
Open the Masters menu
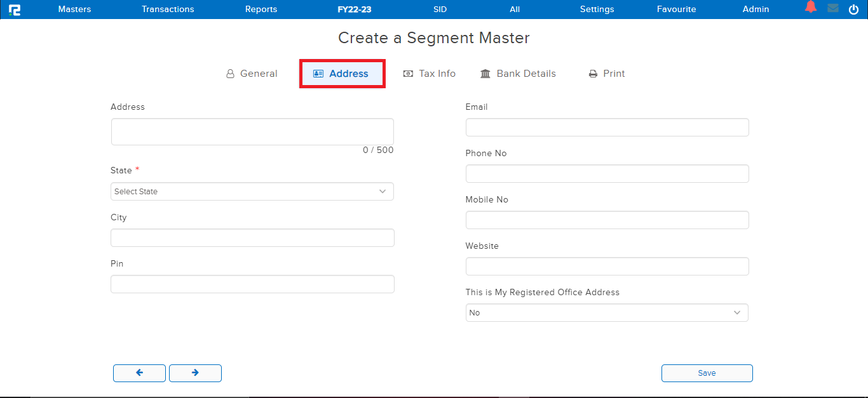(74, 9)
